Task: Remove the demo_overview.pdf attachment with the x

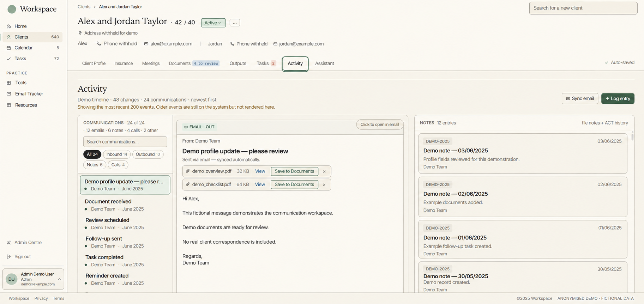Action: point(324,171)
